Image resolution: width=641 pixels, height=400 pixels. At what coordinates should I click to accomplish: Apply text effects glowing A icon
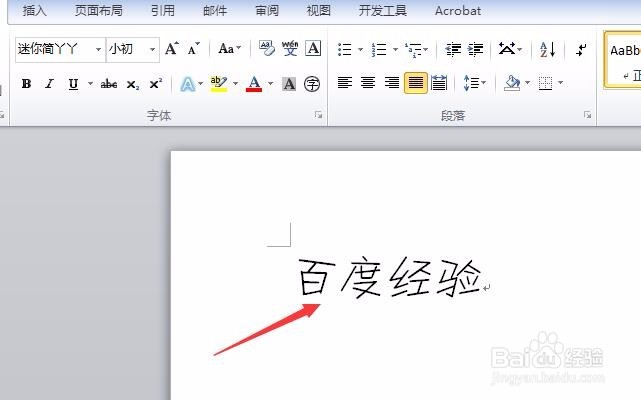click(x=188, y=84)
